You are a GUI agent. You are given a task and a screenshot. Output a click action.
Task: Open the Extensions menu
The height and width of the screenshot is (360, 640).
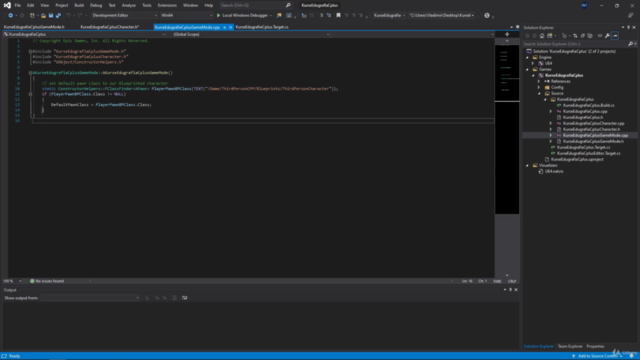tap(167, 5)
